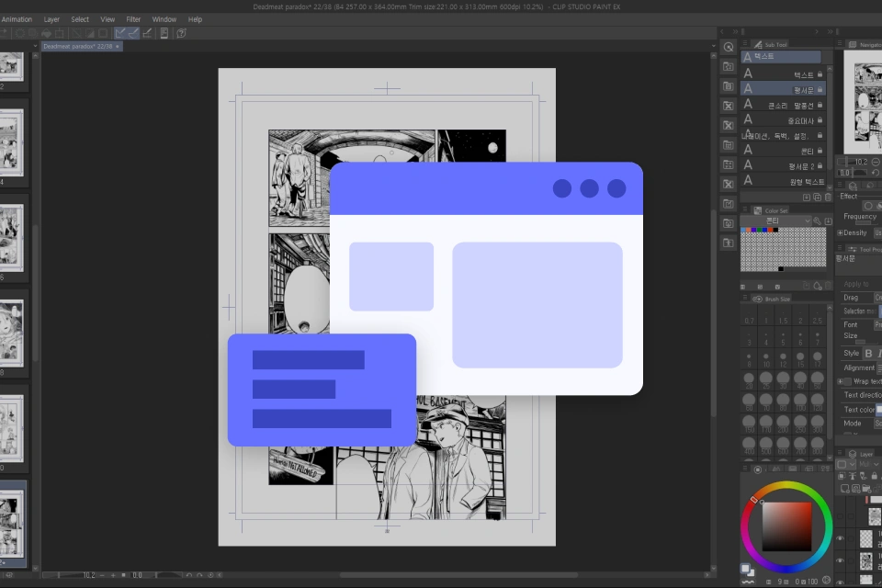Toggle the Snap to Special Ruler icon
Image resolution: width=882 pixels, height=588 pixels.
pos(133,33)
